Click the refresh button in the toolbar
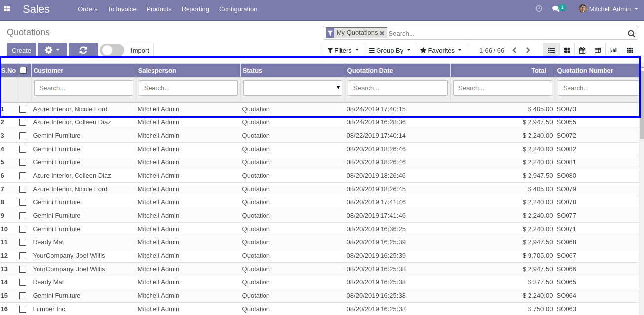The image size is (644, 315). pos(83,50)
